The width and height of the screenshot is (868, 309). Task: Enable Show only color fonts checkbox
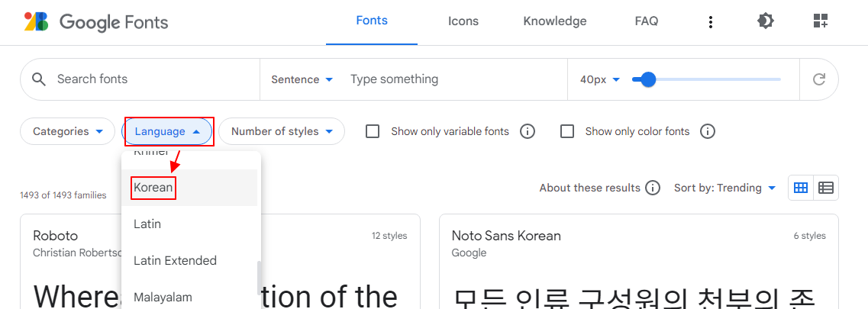point(567,131)
